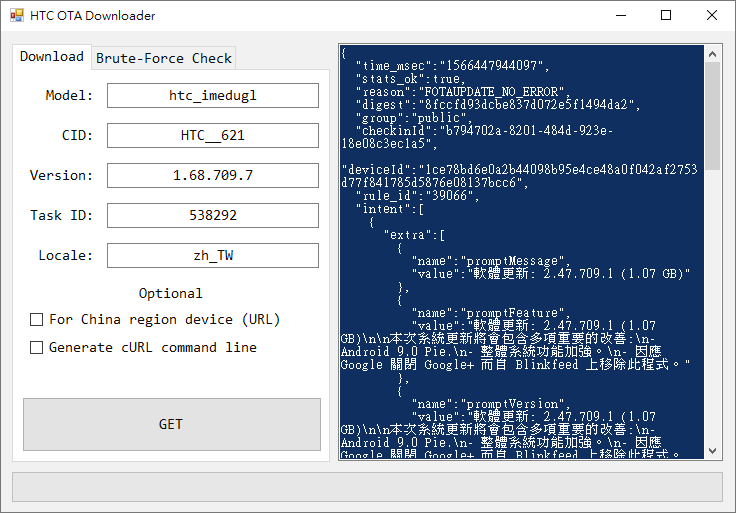
Task: Click the Model: label
Action: pyautogui.click(x=69, y=95)
